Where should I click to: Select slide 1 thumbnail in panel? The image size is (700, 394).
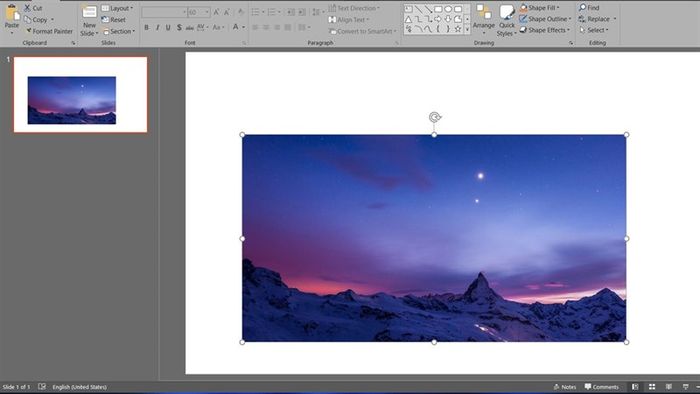coord(80,95)
